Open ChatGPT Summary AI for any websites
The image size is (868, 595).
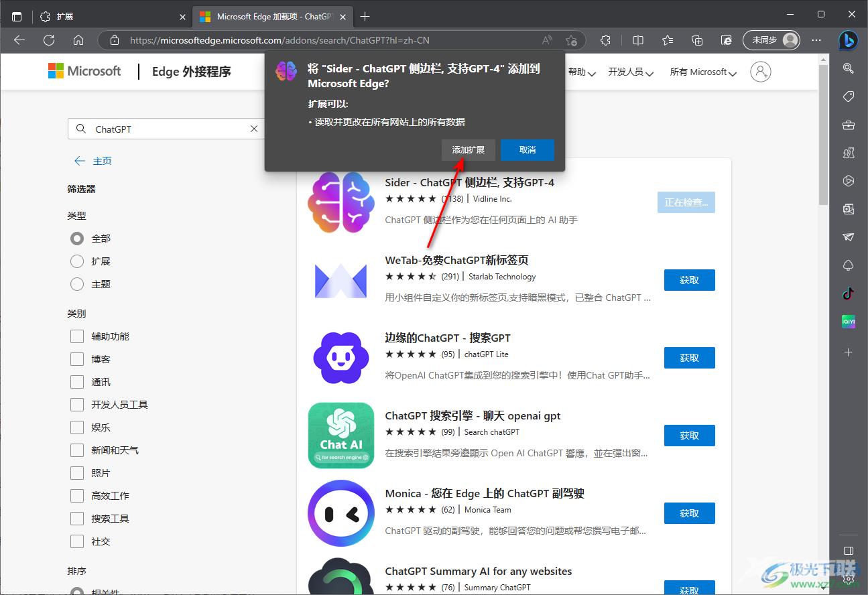(x=479, y=571)
